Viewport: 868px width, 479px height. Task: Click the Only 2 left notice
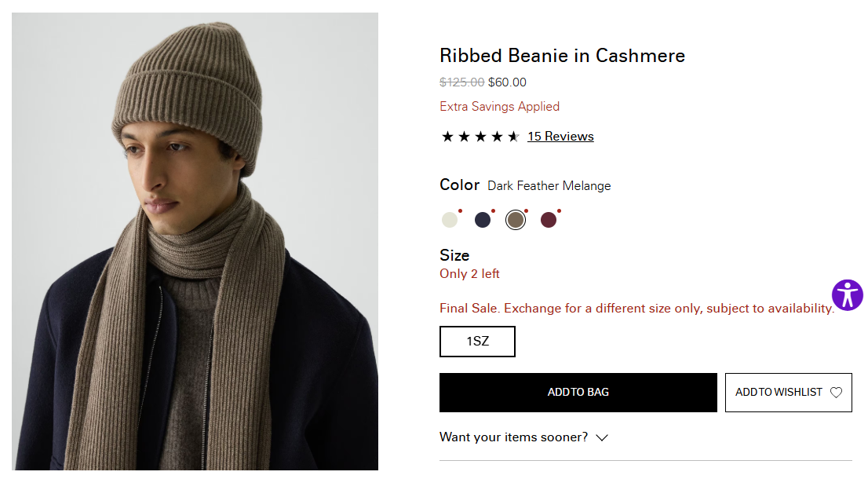(x=469, y=274)
